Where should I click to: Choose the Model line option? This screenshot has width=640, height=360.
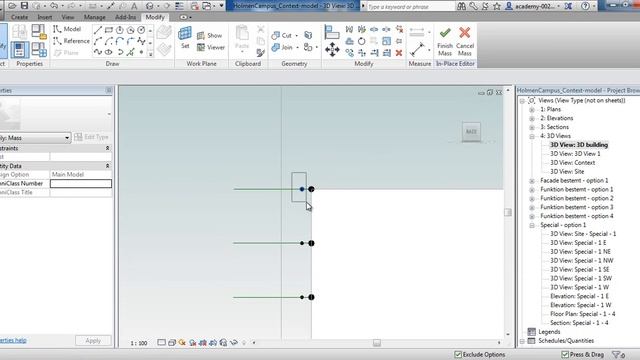[x=67, y=29]
